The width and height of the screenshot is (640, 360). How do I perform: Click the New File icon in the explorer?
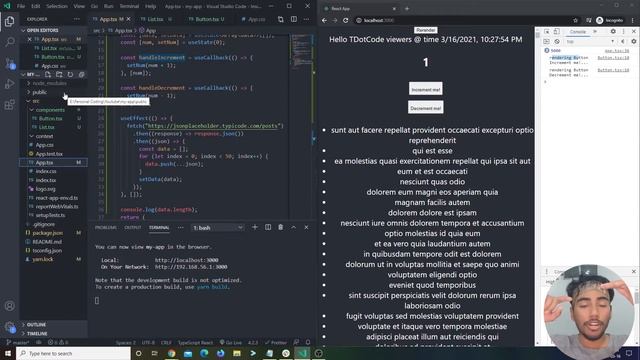pyautogui.click(x=48, y=75)
